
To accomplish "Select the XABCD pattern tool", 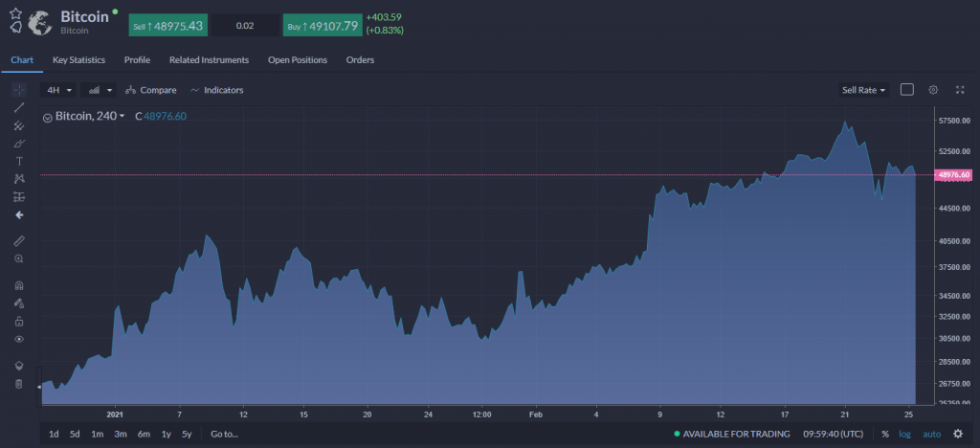I will (x=19, y=179).
